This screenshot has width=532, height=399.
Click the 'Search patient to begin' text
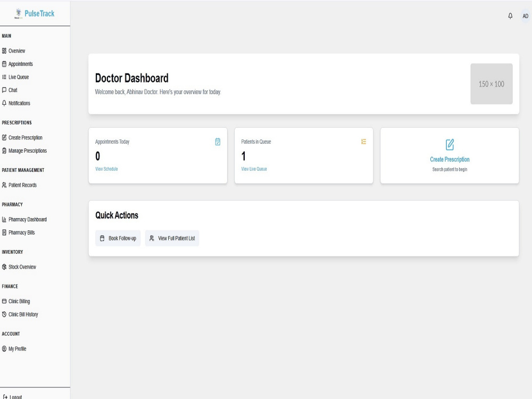click(450, 169)
